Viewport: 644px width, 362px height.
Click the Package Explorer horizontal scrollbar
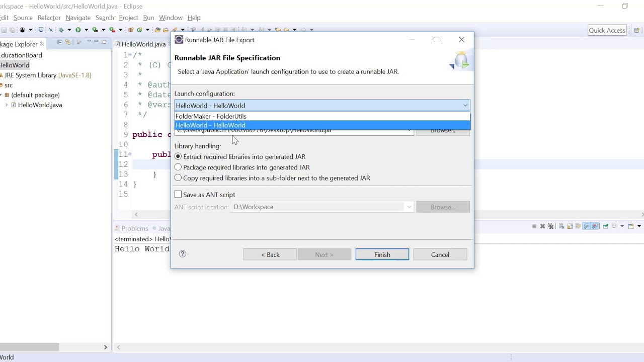pyautogui.click(x=29, y=347)
